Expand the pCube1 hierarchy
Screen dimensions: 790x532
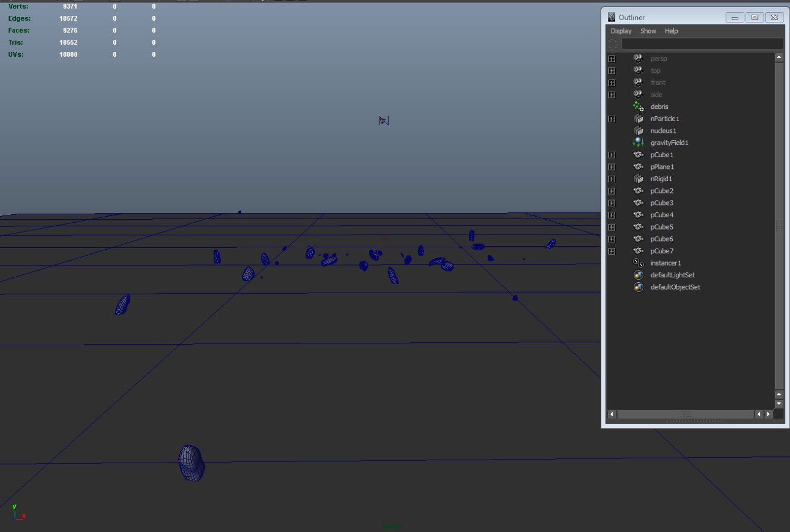point(612,155)
